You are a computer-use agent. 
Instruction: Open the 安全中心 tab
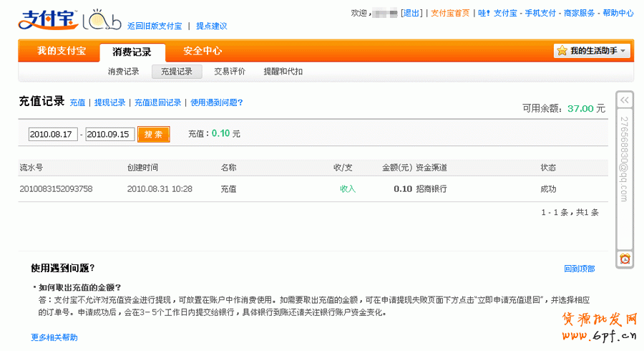[x=203, y=51]
